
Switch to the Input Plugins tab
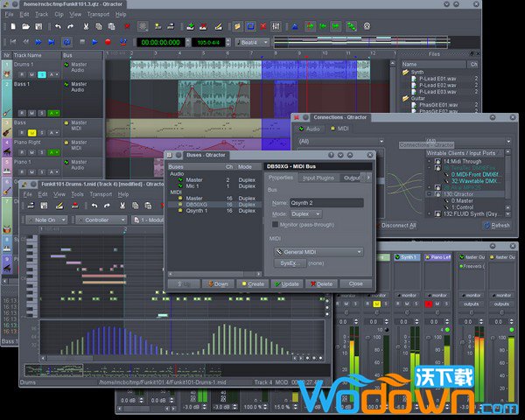pyautogui.click(x=319, y=178)
